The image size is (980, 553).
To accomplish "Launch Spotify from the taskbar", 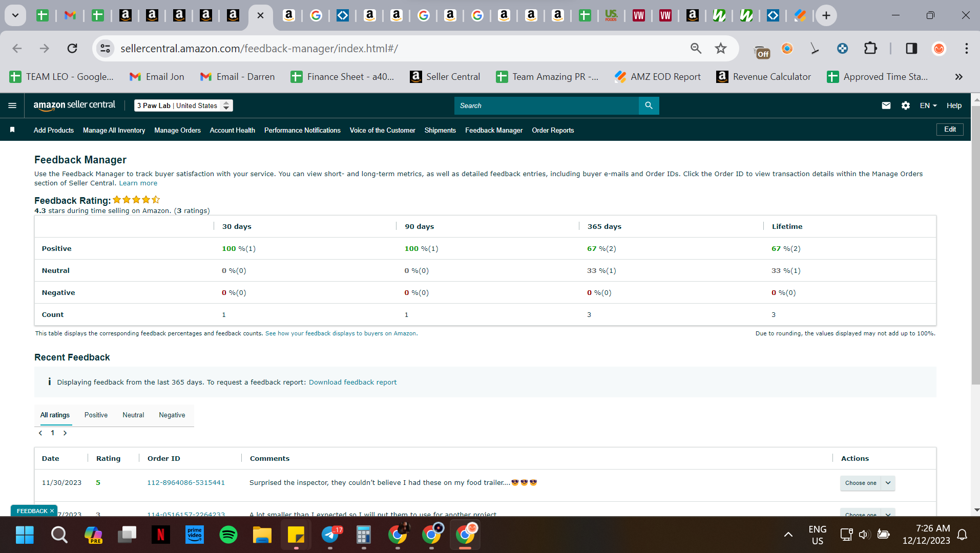I will tap(228, 535).
